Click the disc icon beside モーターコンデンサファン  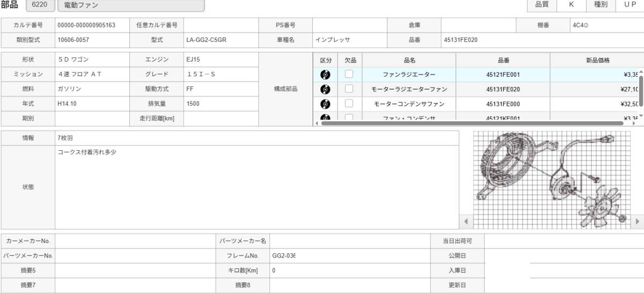pos(325,104)
